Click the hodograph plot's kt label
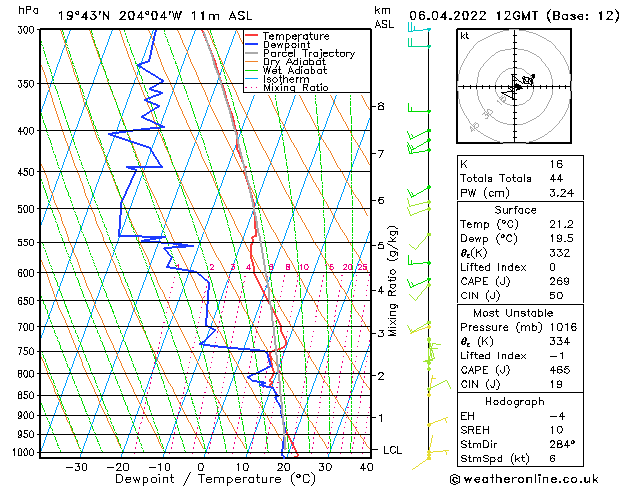Image resolution: width=629 pixels, height=486 pixels. 465,36
